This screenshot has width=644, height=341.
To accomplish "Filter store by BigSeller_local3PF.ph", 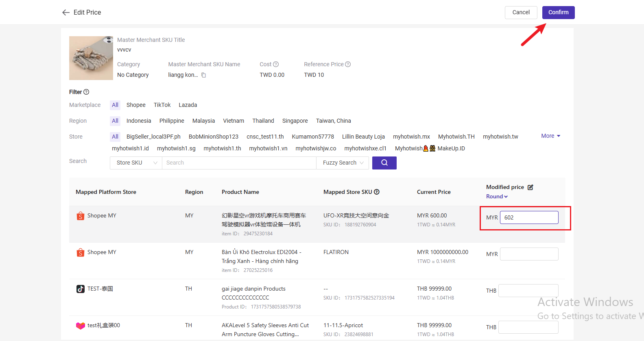I will pyautogui.click(x=153, y=137).
